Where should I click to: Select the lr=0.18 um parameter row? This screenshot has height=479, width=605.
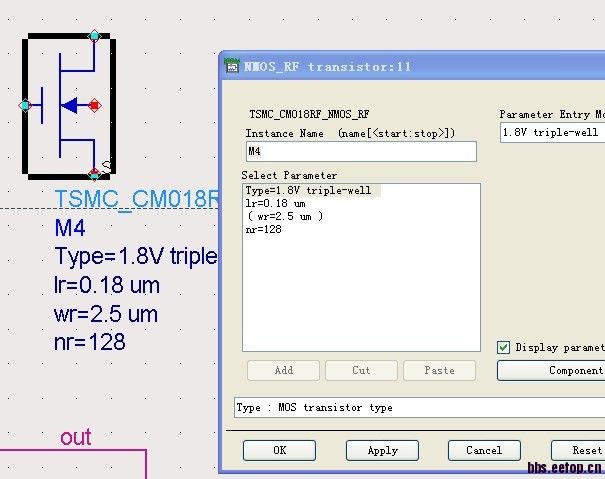[x=275, y=203]
